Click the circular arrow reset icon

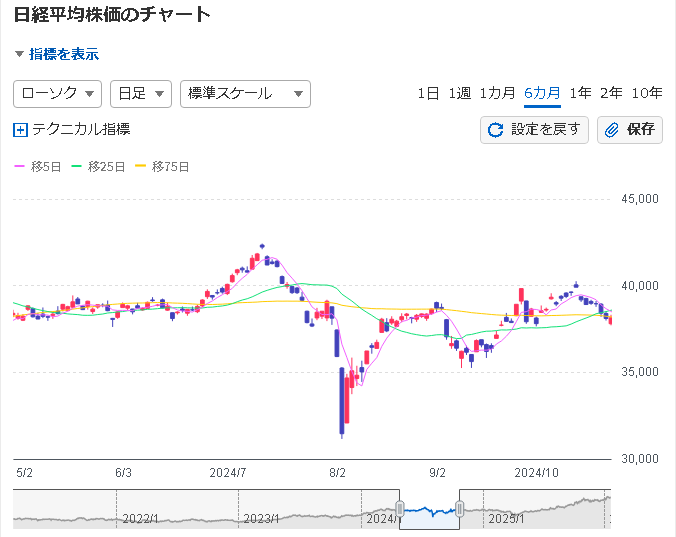[x=496, y=130]
